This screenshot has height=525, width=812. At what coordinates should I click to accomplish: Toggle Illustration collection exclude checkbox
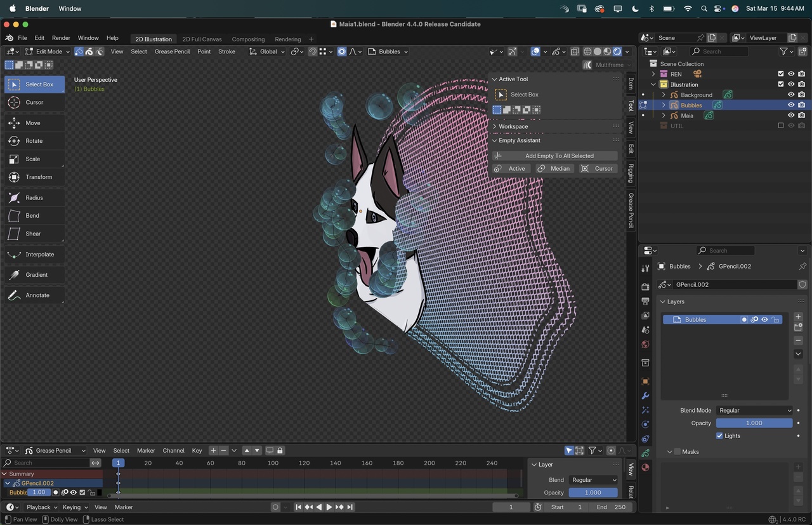tap(781, 84)
